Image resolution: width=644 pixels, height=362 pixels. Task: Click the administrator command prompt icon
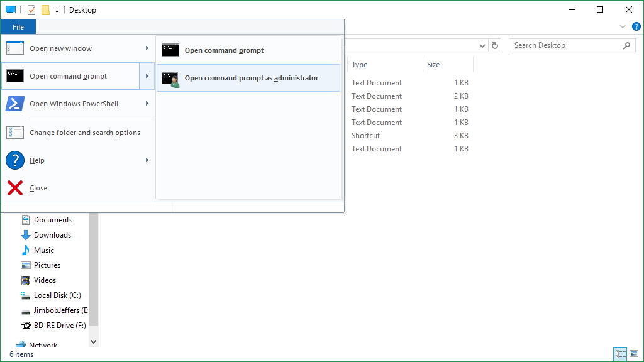pyautogui.click(x=170, y=79)
